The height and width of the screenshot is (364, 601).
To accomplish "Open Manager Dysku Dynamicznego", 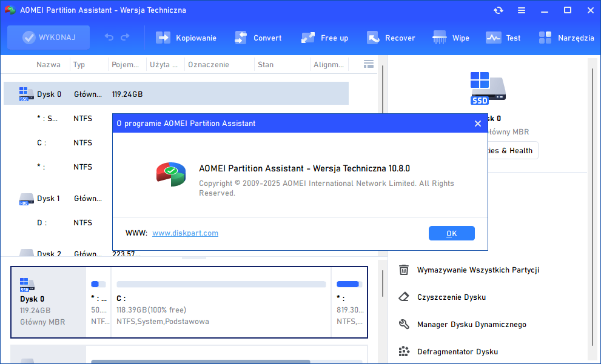I will [x=472, y=325].
